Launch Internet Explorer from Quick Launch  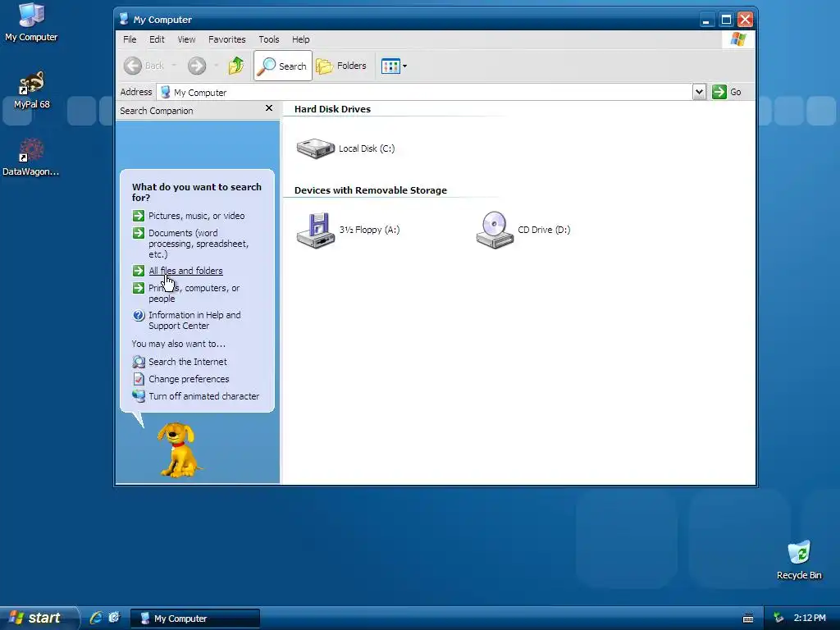pos(96,618)
